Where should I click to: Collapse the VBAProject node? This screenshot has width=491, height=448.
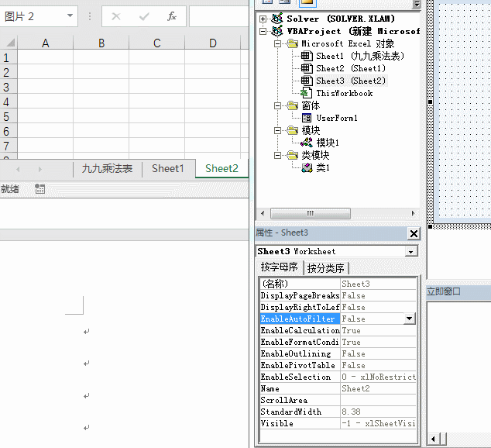pyautogui.click(x=263, y=31)
